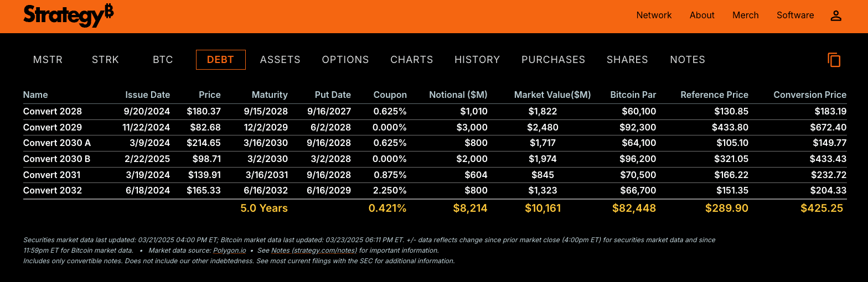
Task: Open the Network menu in the header
Action: pyautogui.click(x=654, y=15)
